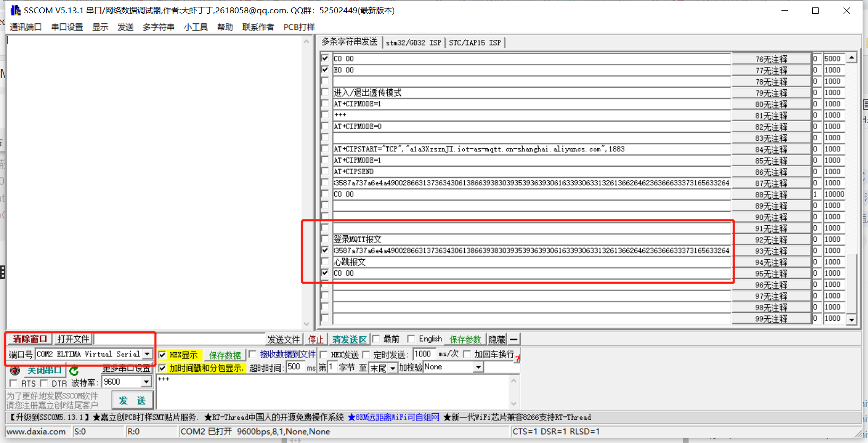Screen dimensions: 868x443
Task: Open the 加校验 None checksum dropdown
Action: tap(478, 367)
